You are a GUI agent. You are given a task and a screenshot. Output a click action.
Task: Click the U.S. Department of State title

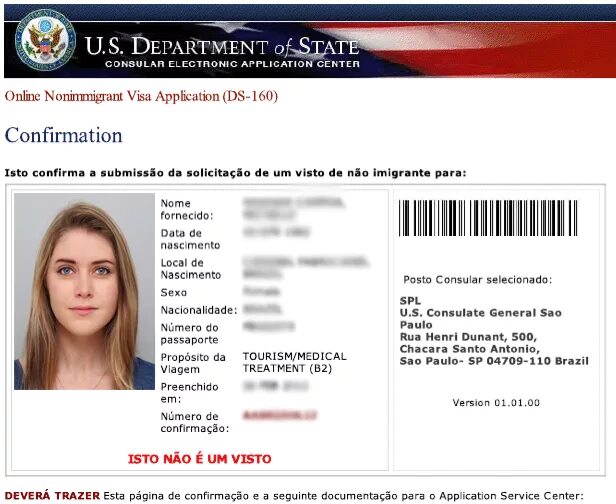click(x=222, y=46)
